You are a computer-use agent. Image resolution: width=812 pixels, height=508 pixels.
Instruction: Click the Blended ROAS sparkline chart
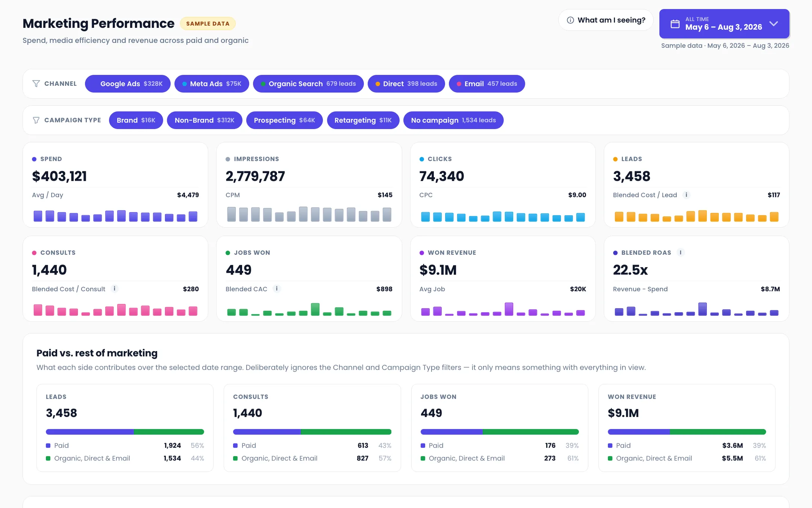(697, 309)
